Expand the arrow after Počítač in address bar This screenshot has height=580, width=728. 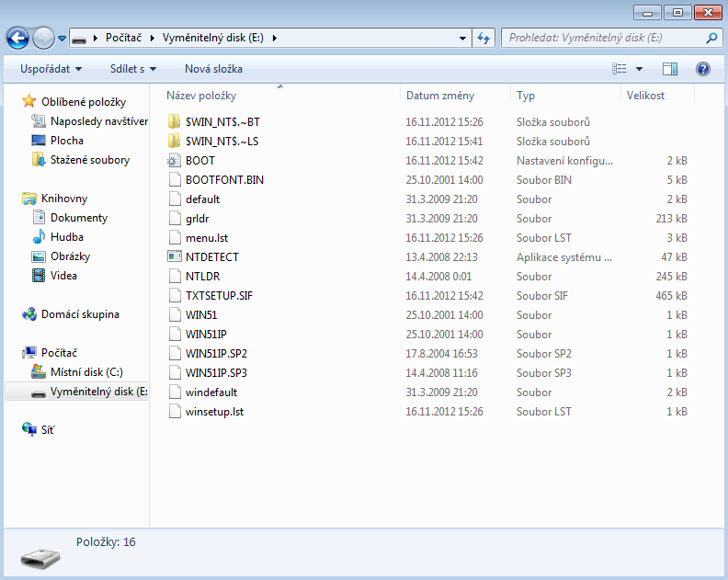click(152, 38)
